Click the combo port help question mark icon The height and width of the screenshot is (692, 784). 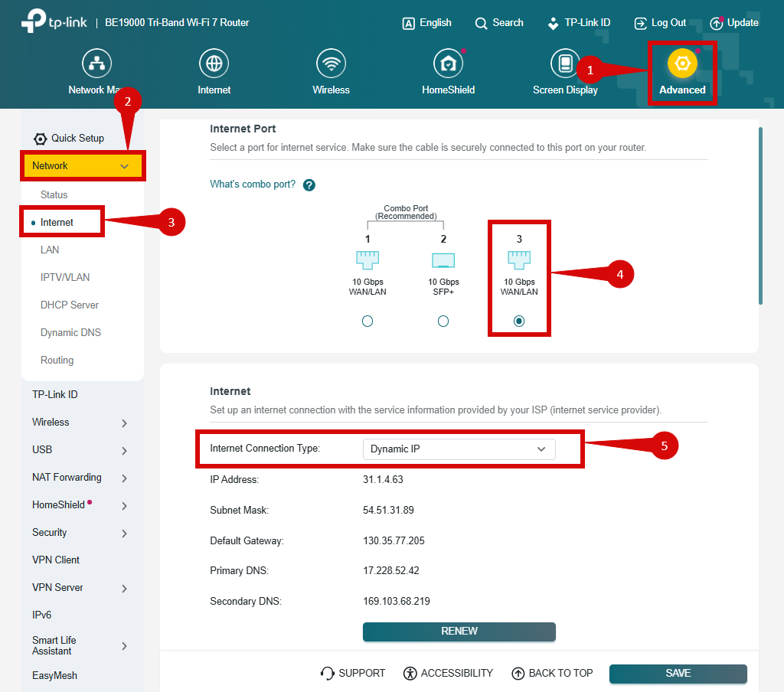[x=309, y=185]
